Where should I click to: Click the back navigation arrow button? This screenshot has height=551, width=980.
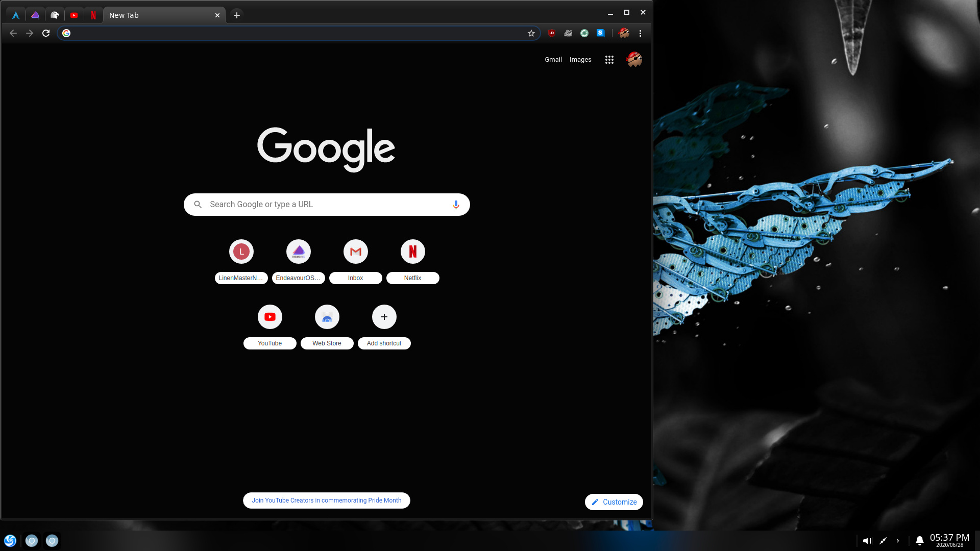coord(13,33)
